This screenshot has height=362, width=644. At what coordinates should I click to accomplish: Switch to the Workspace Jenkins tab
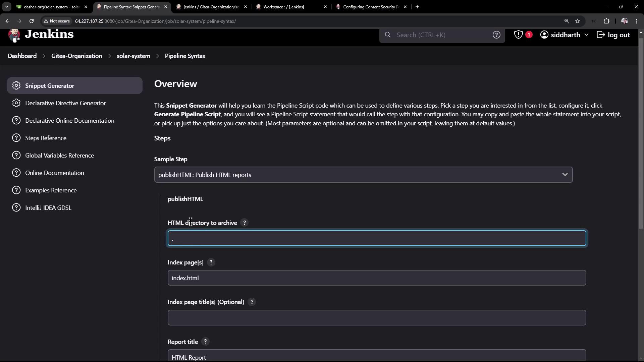click(x=284, y=7)
